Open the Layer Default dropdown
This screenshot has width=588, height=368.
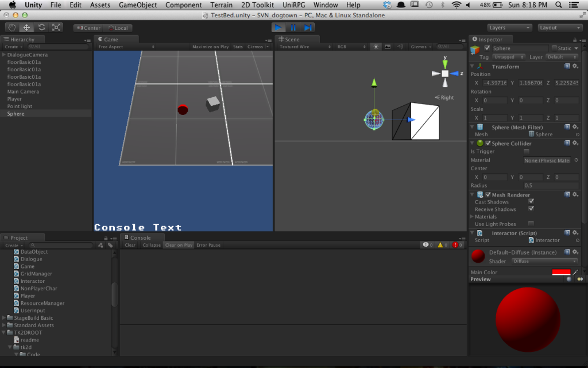point(562,57)
